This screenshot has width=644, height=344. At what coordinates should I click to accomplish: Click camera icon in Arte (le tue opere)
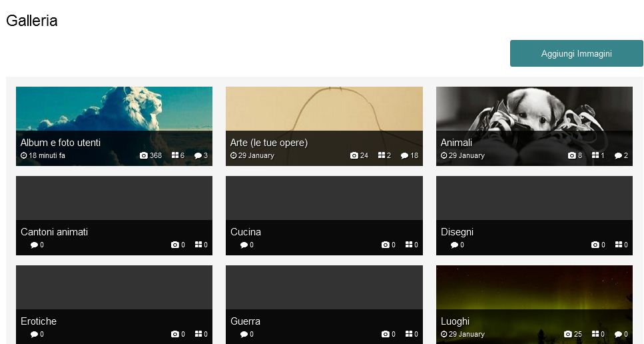pyautogui.click(x=354, y=155)
